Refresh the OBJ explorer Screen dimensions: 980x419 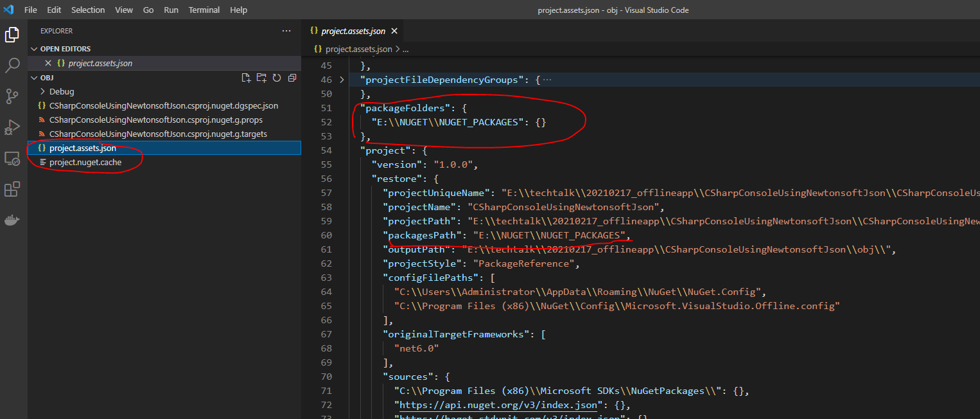277,78
